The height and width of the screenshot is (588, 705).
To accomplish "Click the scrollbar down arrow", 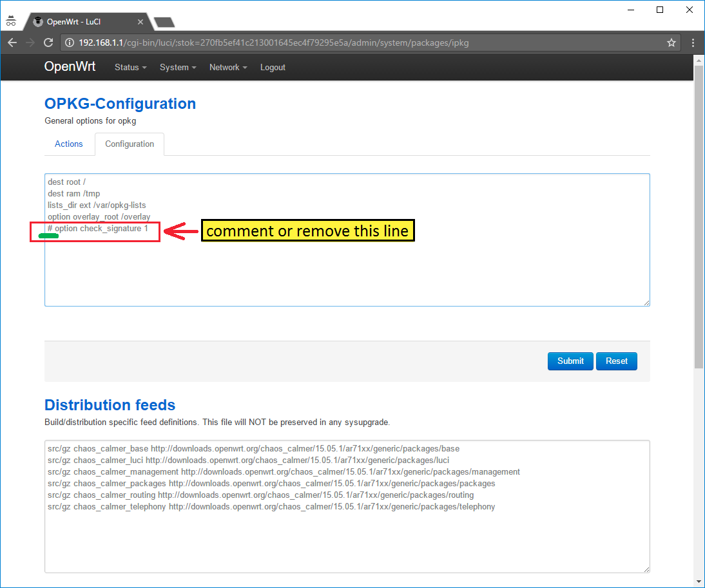I will point(699,582).
